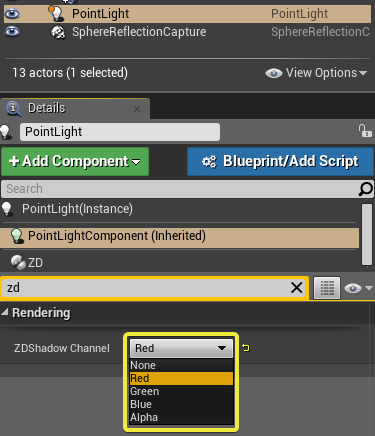Open the property matrix grid button
375x436 pixels.
tap(327, 288)
